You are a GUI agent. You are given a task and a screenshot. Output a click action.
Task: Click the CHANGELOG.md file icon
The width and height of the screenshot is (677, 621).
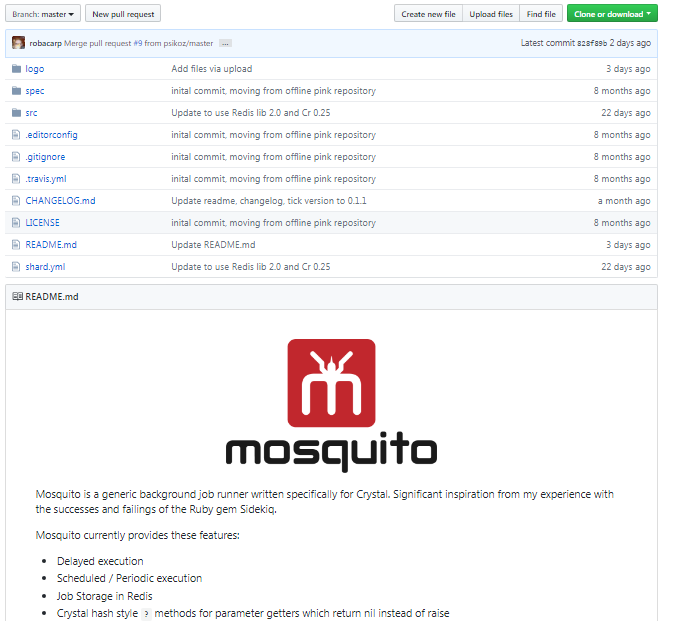16,201
